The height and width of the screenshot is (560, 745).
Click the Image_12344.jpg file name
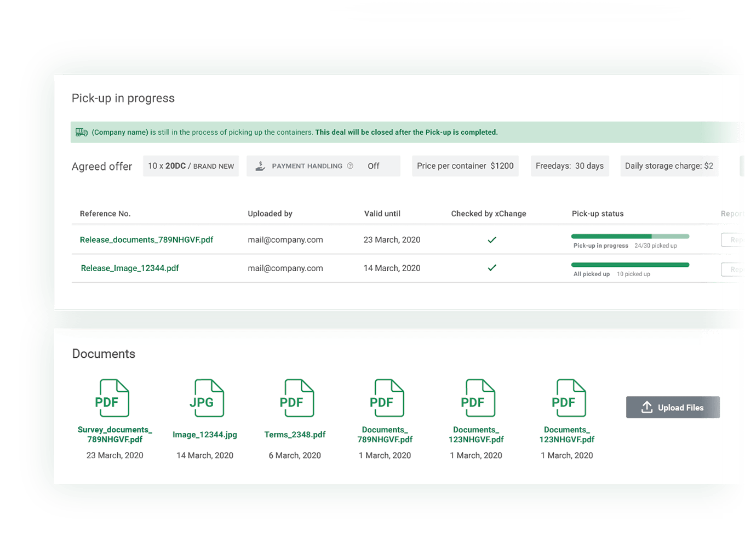click(x=205, y=435)
